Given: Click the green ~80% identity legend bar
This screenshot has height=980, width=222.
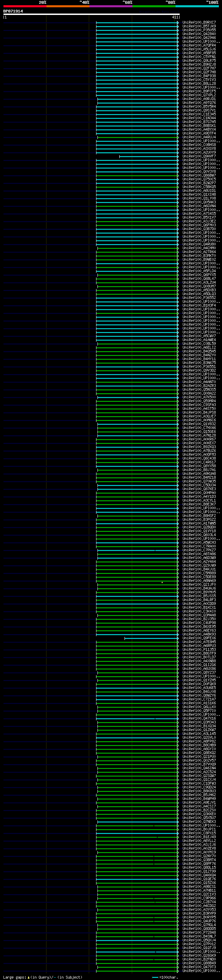Looking at the screenshot, I should pyautogui.click(x=154, y=6).
